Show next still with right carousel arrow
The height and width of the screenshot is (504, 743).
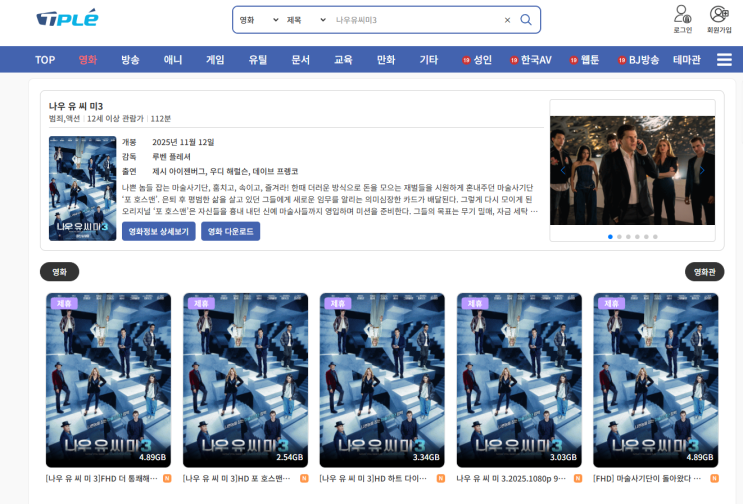pos(702,170)
